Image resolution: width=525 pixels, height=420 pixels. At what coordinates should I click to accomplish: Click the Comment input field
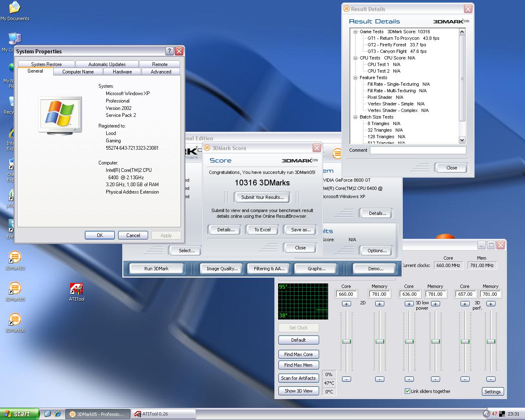click(x=418, y=150)
